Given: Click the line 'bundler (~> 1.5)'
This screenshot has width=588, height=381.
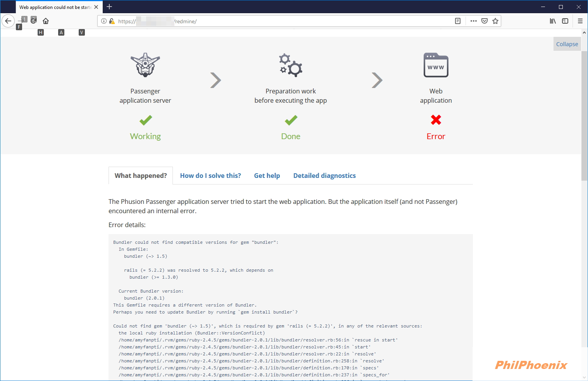Looking at the screenshot, I should (146, 256).
